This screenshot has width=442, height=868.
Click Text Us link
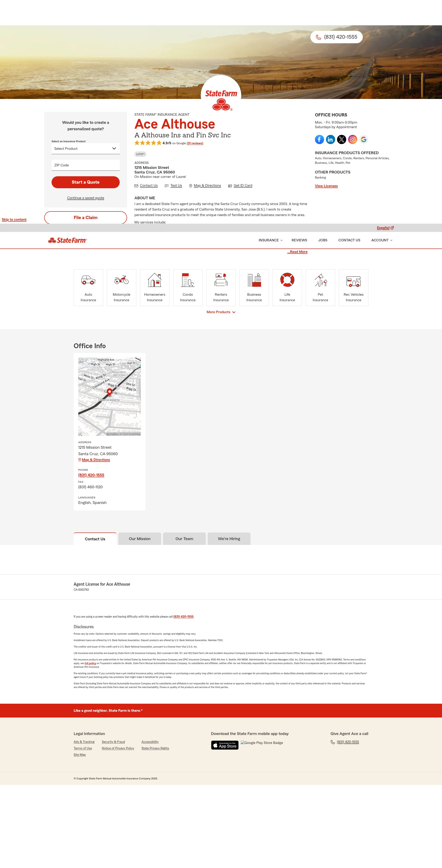(x=176, y=186)
